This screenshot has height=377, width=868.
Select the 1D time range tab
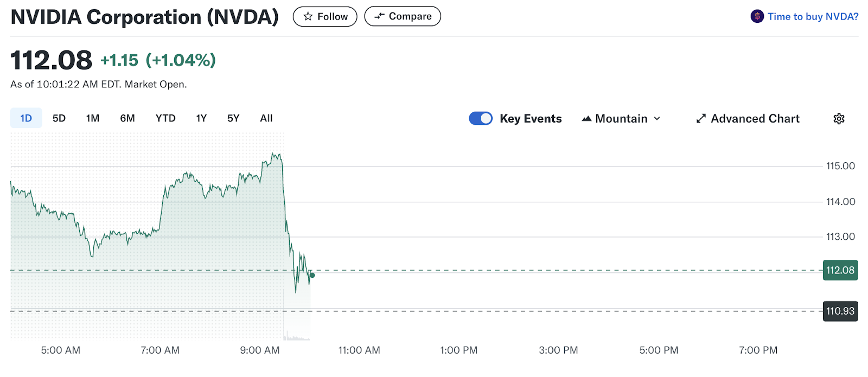pyautogui.click(x=26, y=118)
